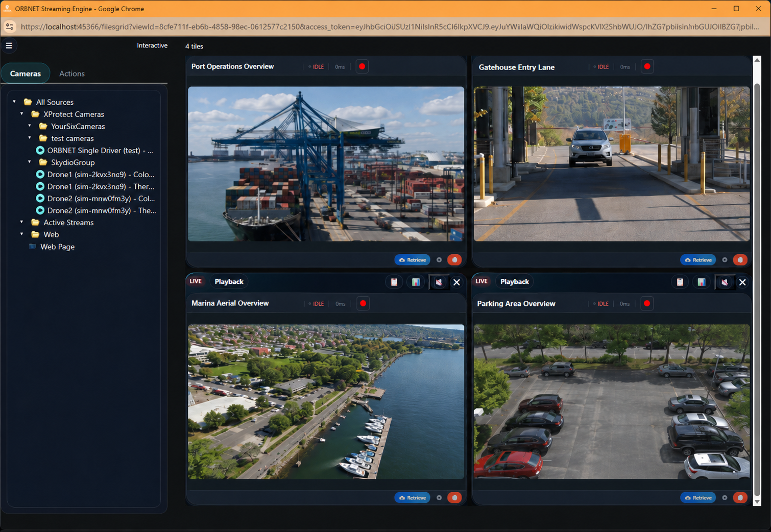Switch Parking Area tile to LIVE mode
Image resolution: width=771 pixels, height=532 pixels.
click(481, 281)
